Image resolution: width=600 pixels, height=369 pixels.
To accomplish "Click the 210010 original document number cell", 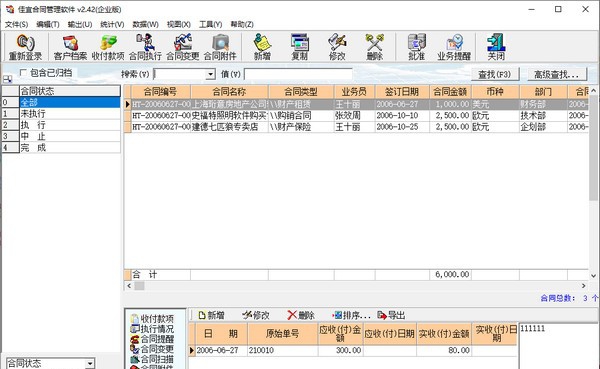I will 282,350.
